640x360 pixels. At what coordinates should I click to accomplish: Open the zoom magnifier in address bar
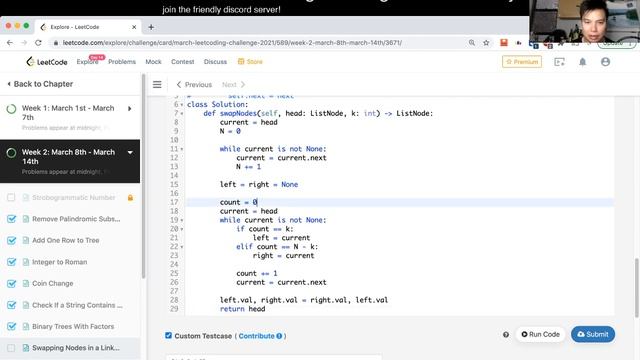coord(472,42)
